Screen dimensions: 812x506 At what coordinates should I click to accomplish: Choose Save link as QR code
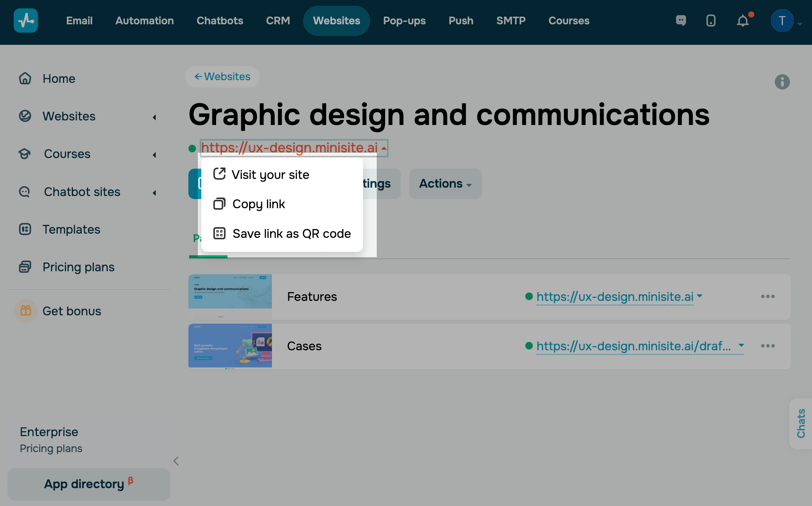click(x=291, y=234)
